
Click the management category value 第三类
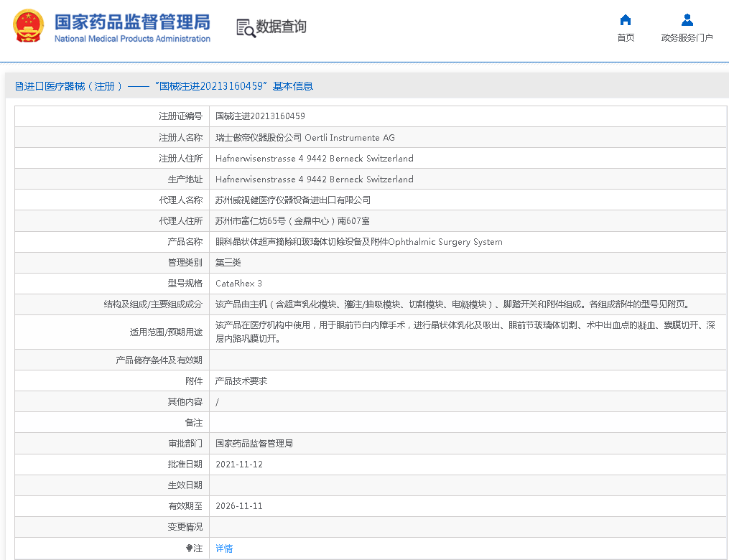tap(228, 263)
